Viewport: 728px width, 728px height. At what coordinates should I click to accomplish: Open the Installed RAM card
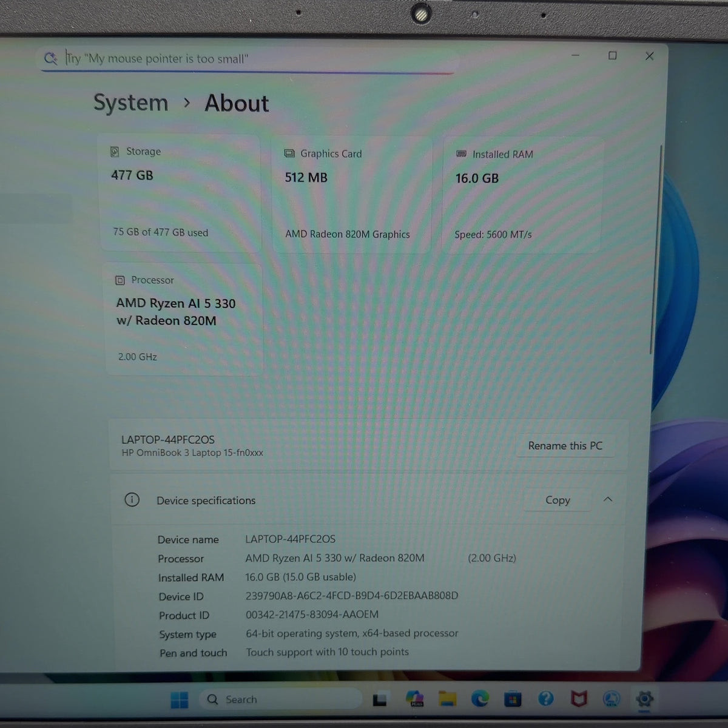522,195
